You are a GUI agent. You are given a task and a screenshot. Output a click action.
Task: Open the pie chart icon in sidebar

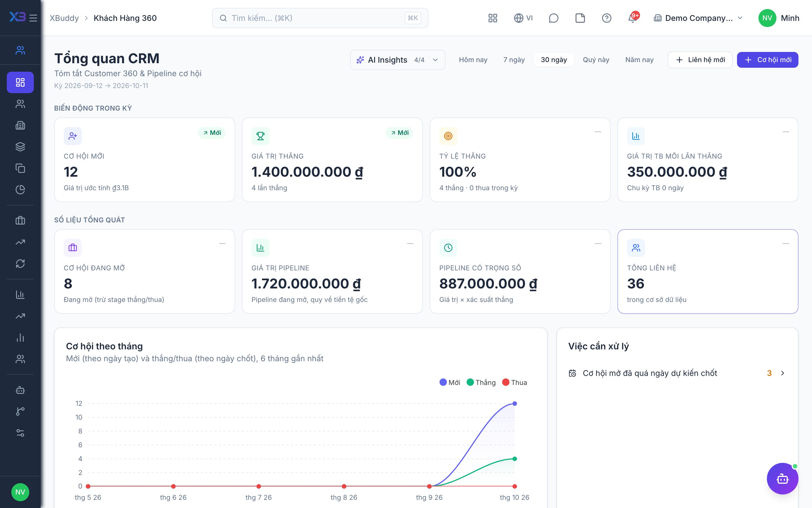(20, 190)
